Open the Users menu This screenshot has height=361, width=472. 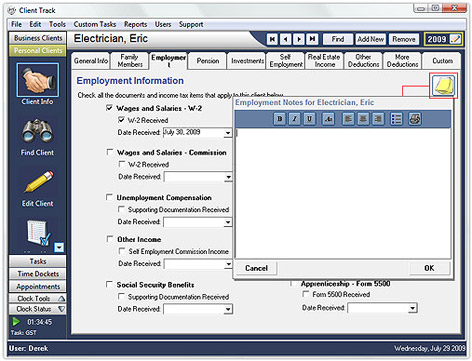click(x=163, y=24)
